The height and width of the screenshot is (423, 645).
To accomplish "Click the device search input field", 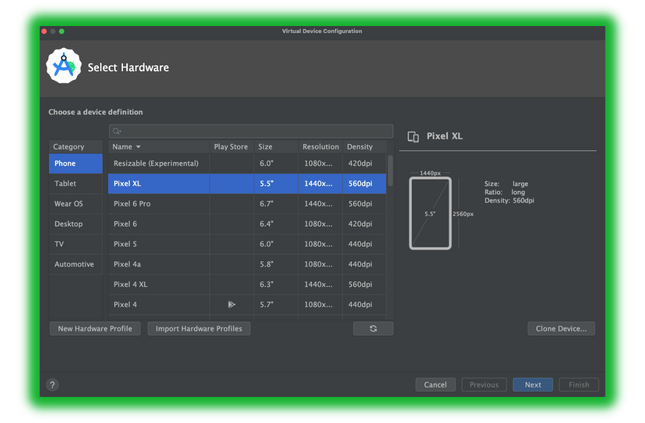I will (250, 131).
